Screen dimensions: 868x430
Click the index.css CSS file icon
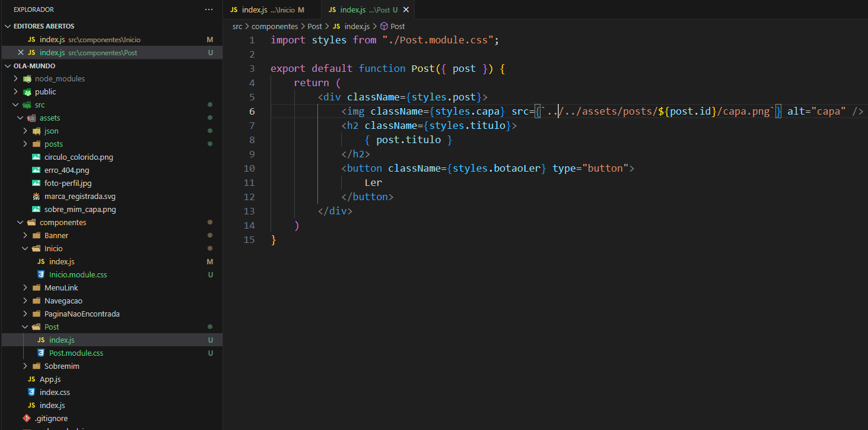click(31, 392)
